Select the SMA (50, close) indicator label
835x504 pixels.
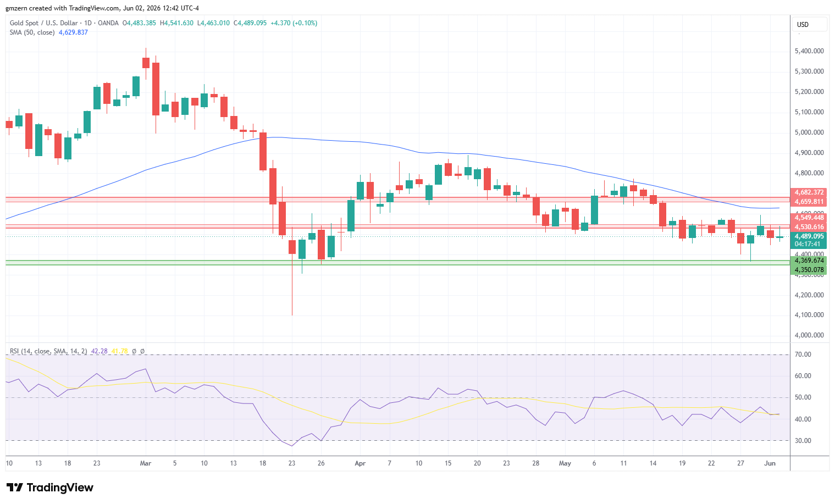click(32, 32)
